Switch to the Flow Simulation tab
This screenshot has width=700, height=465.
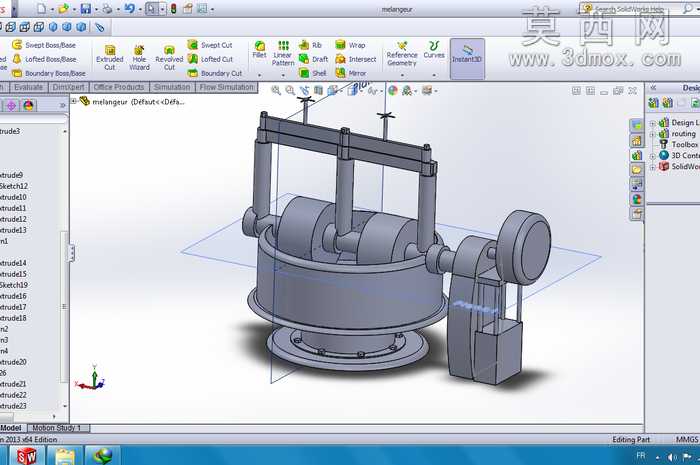coord(227,87)
